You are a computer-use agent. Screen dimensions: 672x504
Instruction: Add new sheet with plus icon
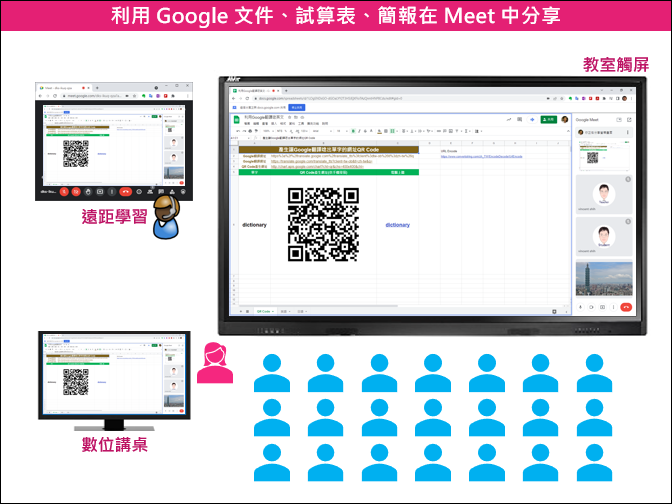coord(240,311)
